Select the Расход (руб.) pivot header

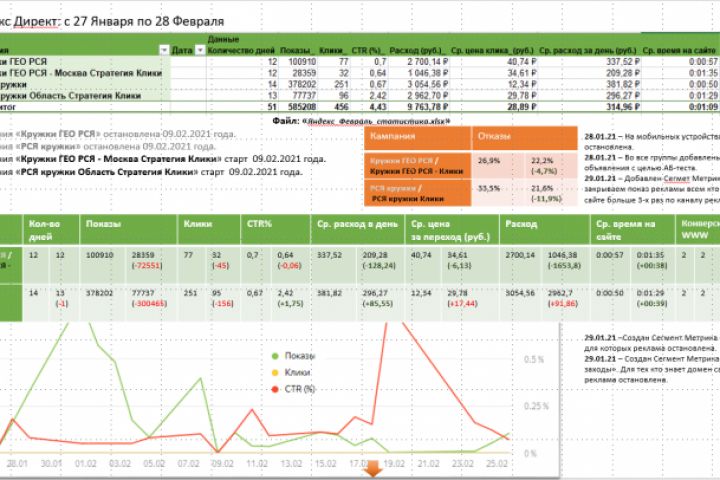(x=417, y=51)
